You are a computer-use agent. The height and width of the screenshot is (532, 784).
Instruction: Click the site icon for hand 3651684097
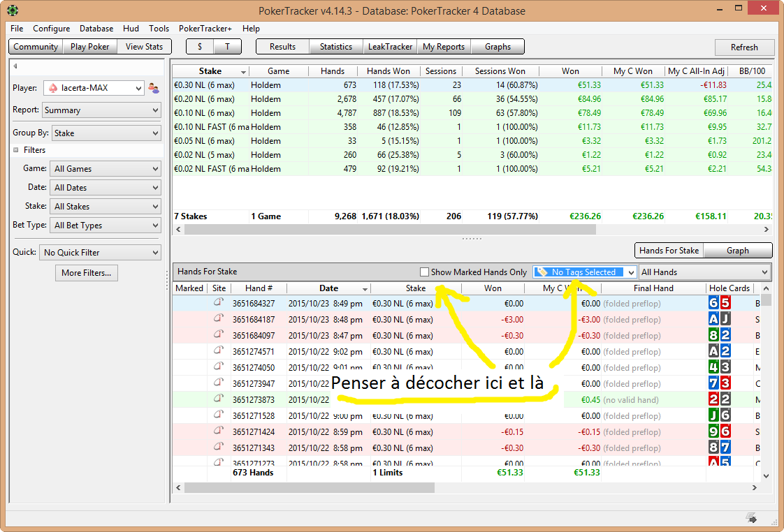(x=219, y=334)
